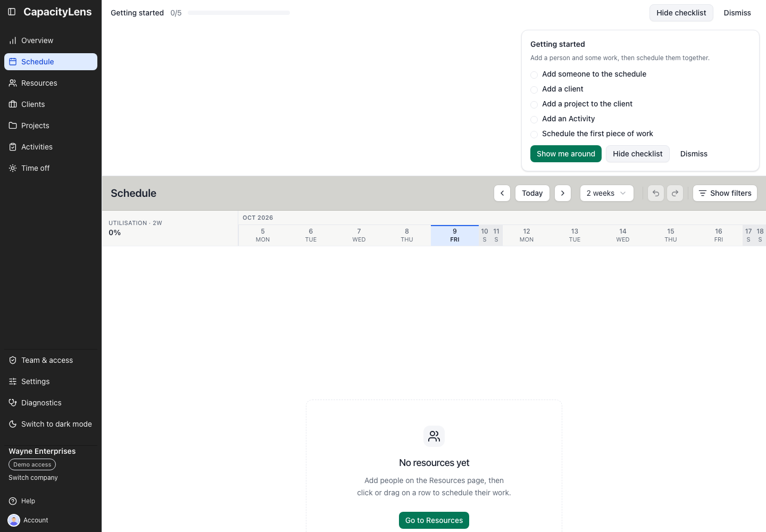Open the Time off menu item
Viewport: 766px width, 532px height.
click(x=51, y=168)
